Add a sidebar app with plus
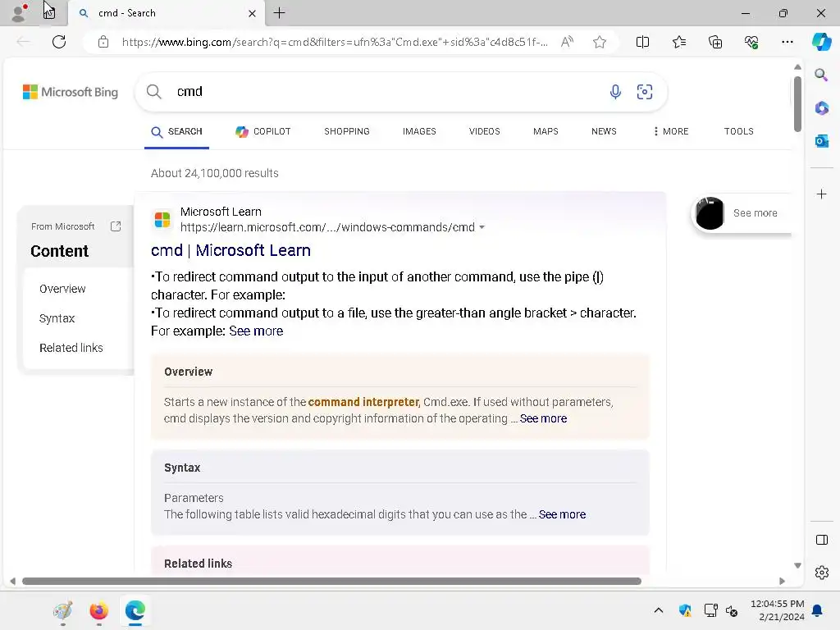This screenshot has height=630, width=840. 821,194
